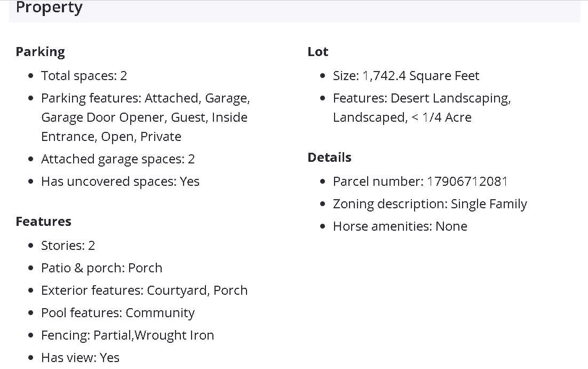Screen dimensions: 588x369
Task: Click the Features heading
Action: coord(43,222)
